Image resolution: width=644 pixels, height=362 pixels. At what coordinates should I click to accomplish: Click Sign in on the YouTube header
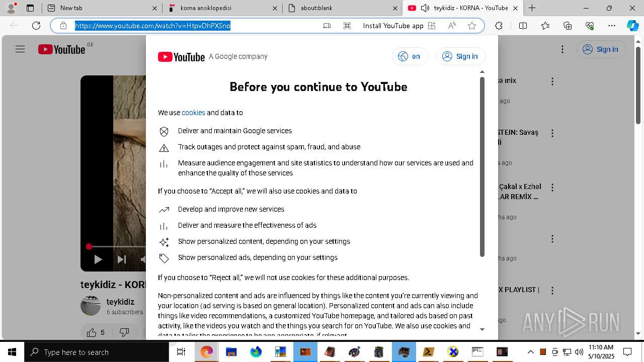pos(601,49)
